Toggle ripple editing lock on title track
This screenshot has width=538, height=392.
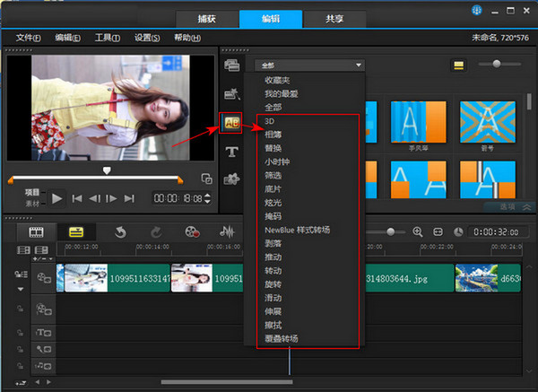pos(21,333)
